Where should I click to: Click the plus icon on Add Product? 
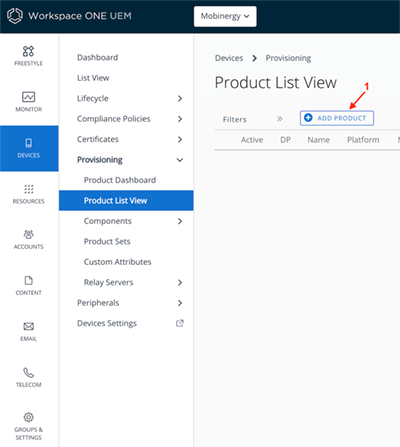pyautogui.click(x=308, y=118)
